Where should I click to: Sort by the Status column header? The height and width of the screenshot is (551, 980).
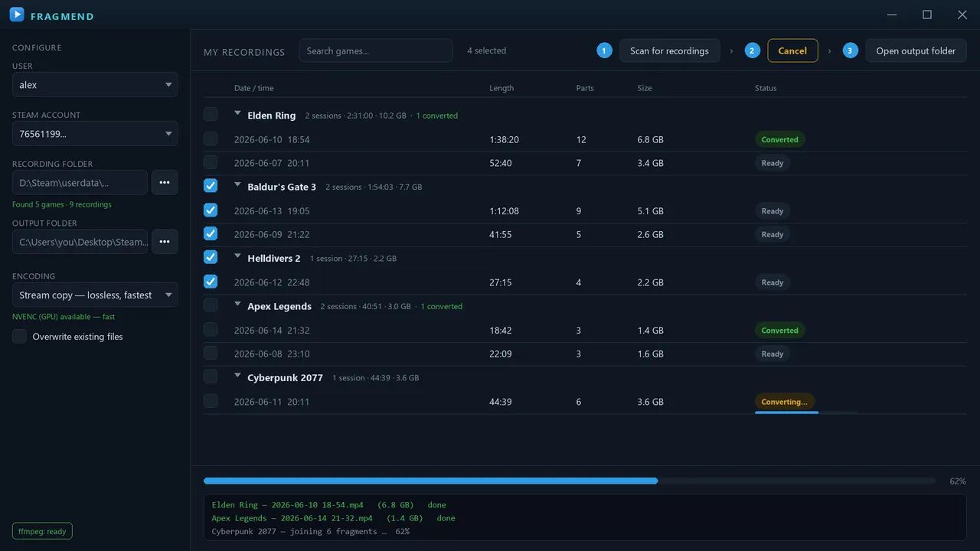click(766, 88)
